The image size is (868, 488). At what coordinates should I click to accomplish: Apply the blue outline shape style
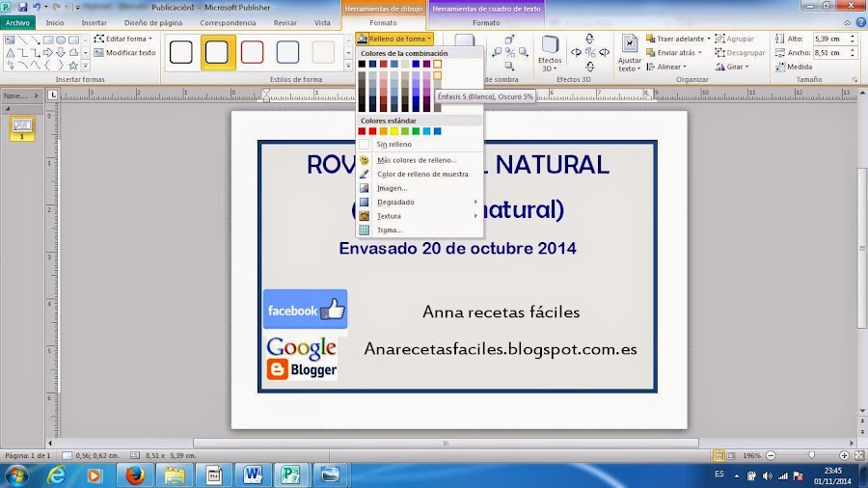287,52
